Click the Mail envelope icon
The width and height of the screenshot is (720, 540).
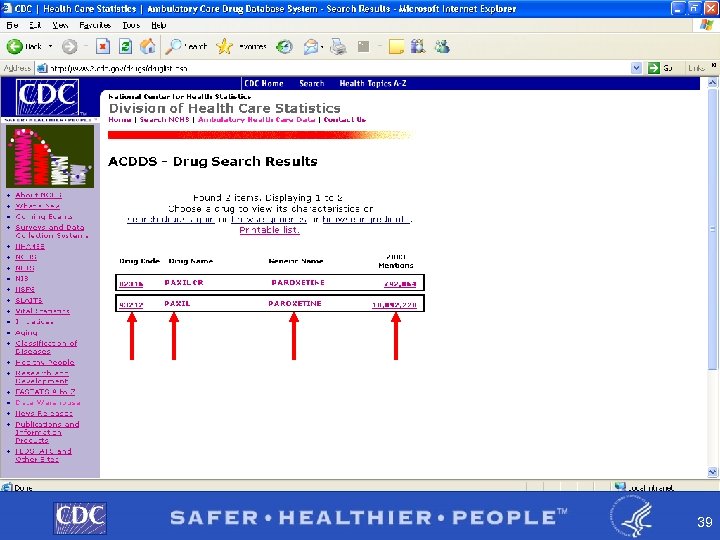tap(311, 46)
